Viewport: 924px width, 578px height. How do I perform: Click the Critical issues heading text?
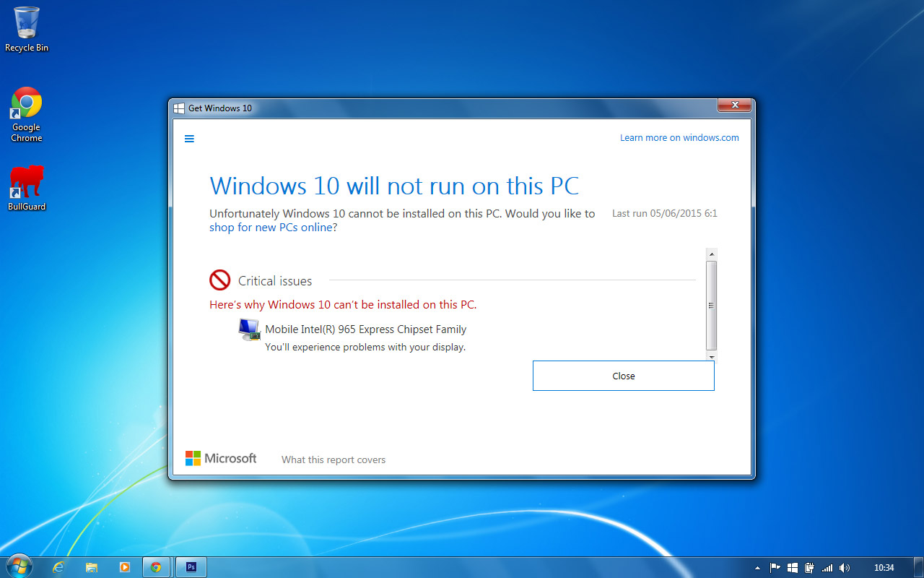[275, 281]
